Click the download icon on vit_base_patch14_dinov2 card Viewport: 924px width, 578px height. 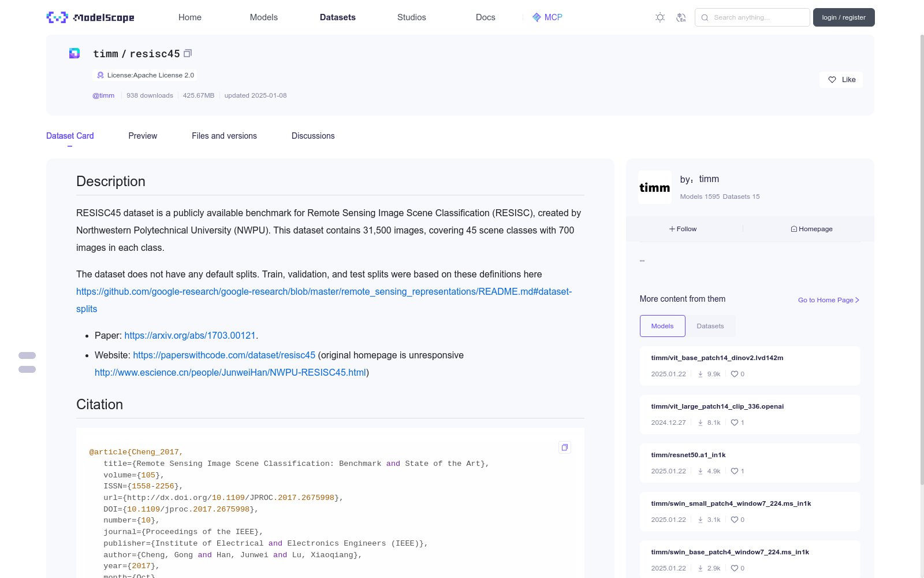pyautogui.click(x=701, y=374)
